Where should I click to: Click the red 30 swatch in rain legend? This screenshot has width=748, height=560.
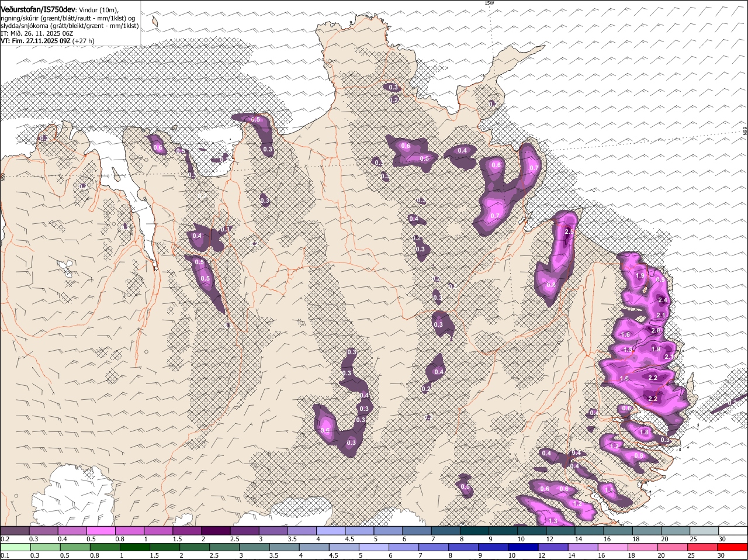[733, 547]
